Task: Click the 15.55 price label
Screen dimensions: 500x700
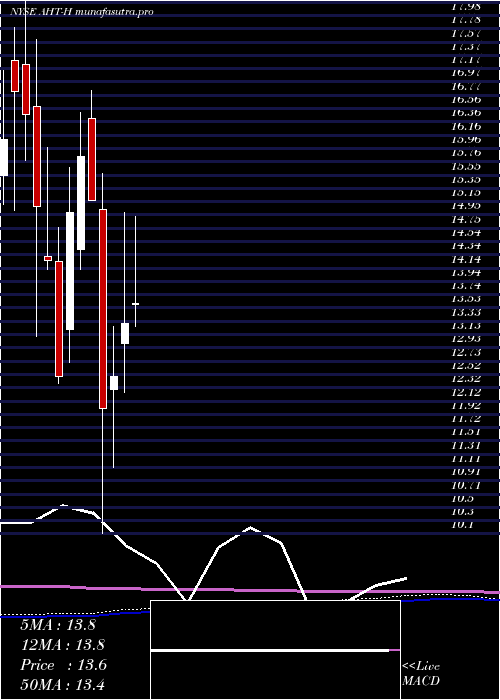Action: pyautogui.click(x=466, y=166)
